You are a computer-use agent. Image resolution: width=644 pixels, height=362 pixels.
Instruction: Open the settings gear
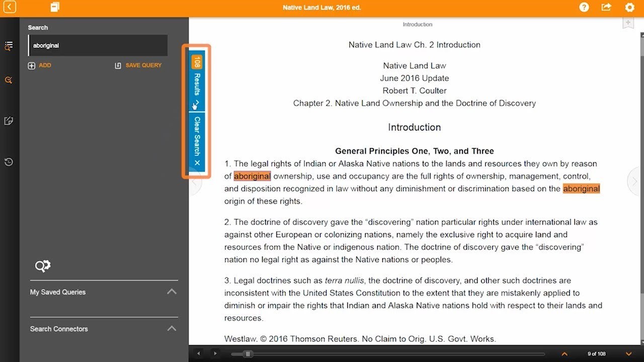tap(629, 8)
